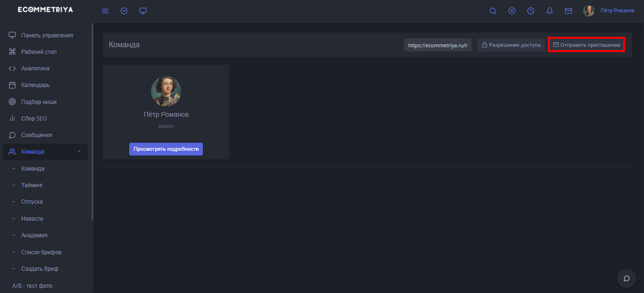Open the Тайминг submenu item
Screen dimensions: 644x293
[32, 185]
